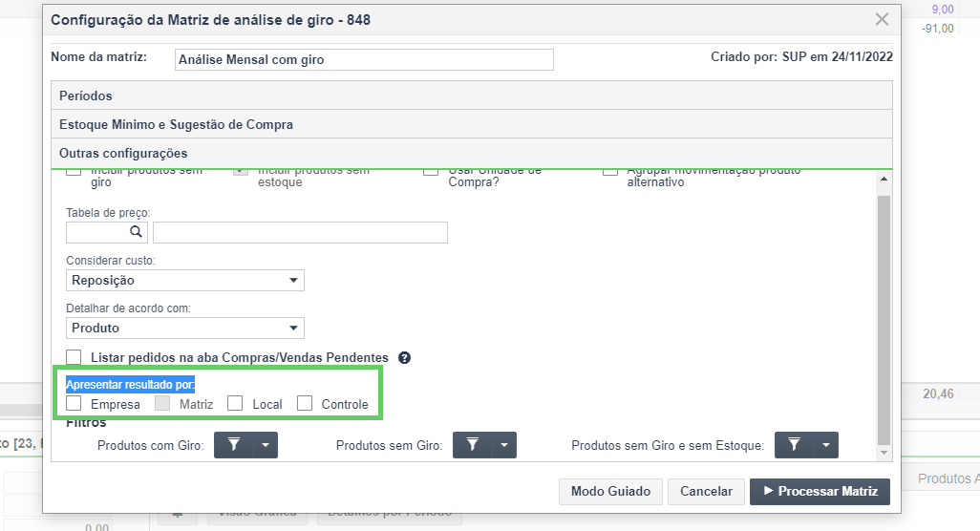Click the highlighted Apresentar resultado por label
Image resolution: width=980 pixels, height=531 pixels.
(131, 384)
